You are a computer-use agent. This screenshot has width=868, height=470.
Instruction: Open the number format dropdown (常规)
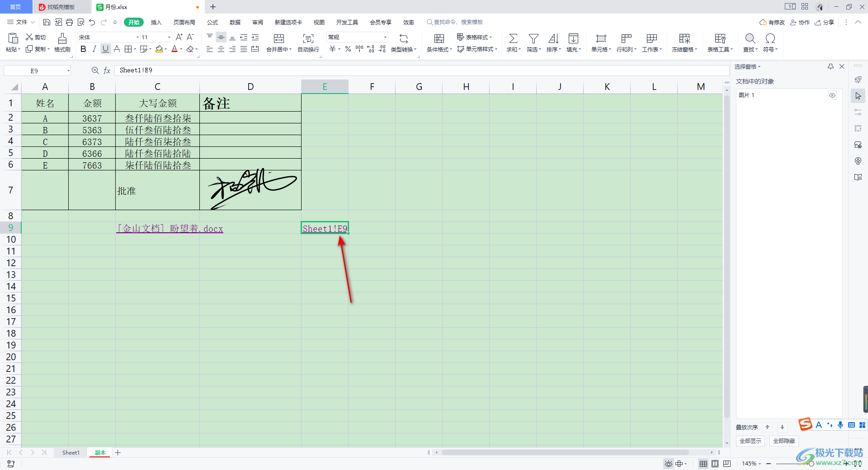click(x=385, y=37)
